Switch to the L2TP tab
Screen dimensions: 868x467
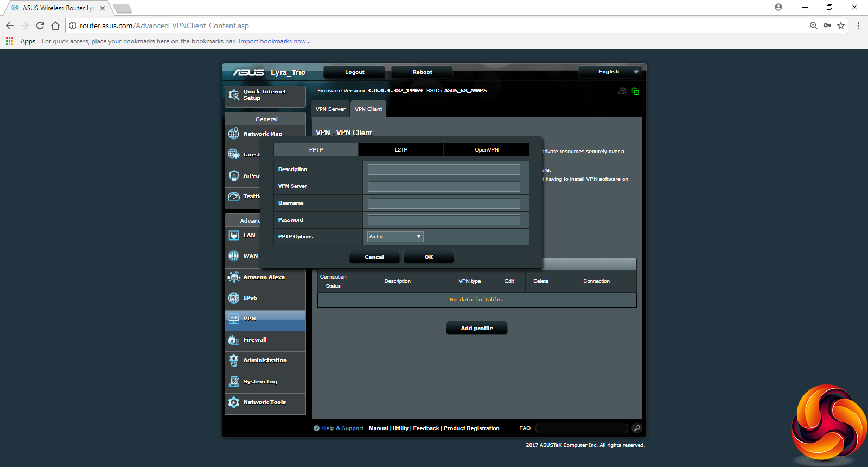pos(401,150)
